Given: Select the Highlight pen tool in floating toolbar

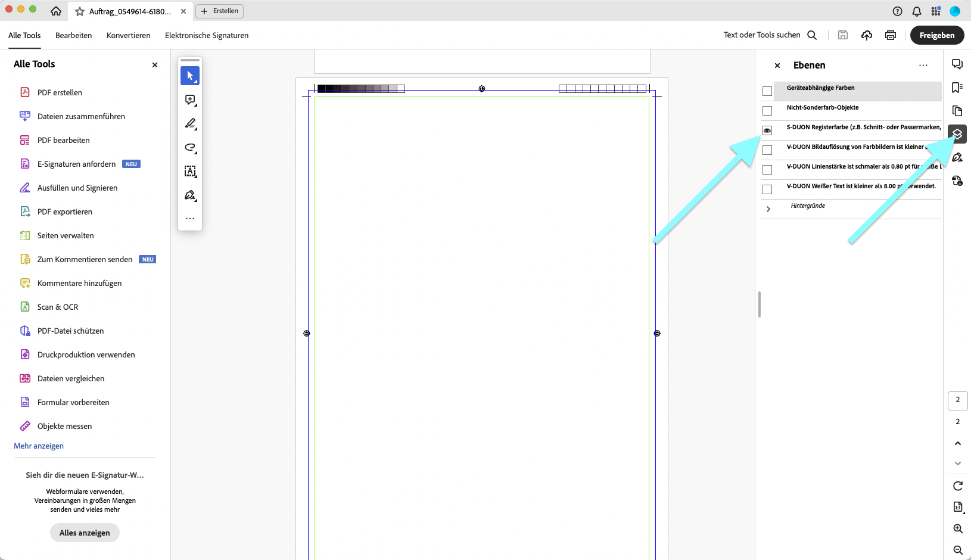Looking at the screenshot, I should point(190,123).
